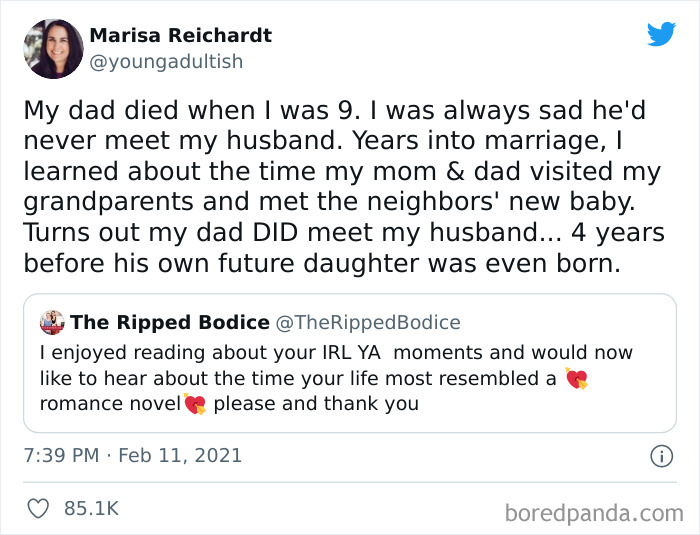Open the Marisa Reichardt display name

coord(180,36)
